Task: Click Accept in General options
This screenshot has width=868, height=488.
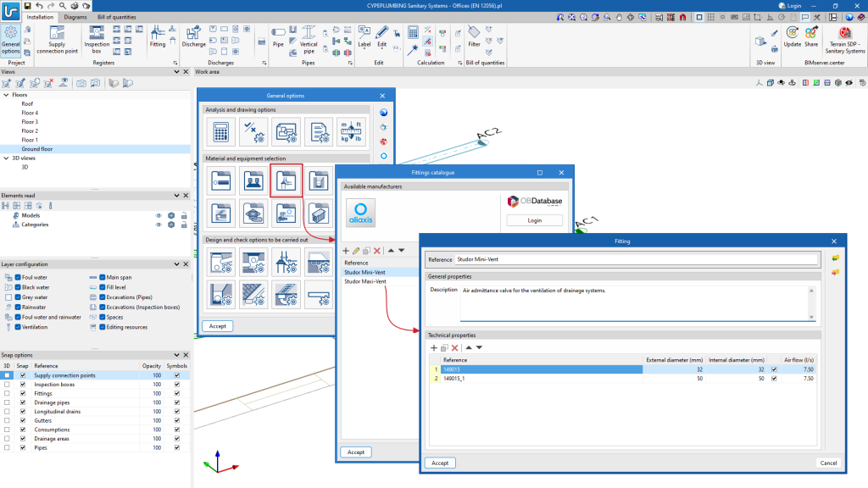Action: point(218,326)
